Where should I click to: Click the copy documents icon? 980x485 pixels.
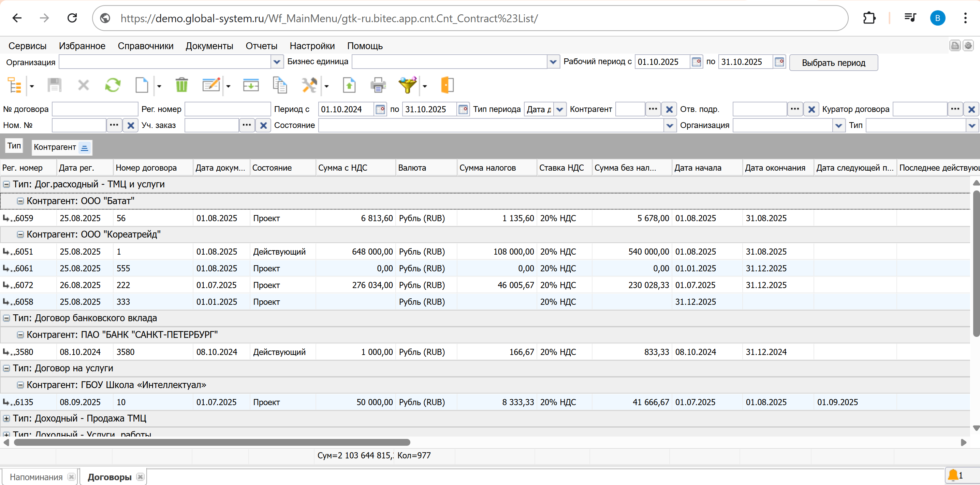pyautogui.click(x=280, y=85)
